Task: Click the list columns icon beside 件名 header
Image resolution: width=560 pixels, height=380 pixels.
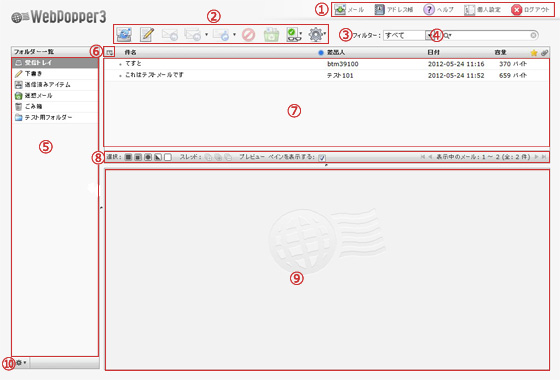Action: click(x=110, y=52)
